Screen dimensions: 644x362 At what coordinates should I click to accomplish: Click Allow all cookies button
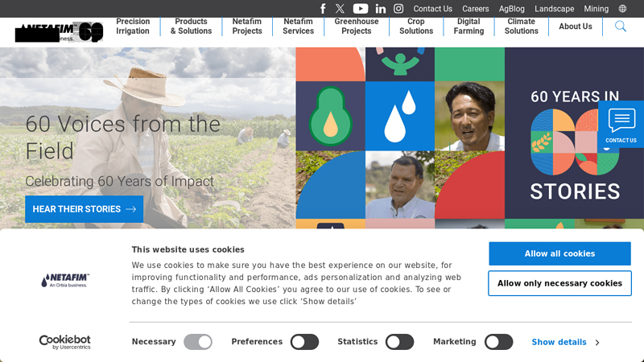pos(559,253)
